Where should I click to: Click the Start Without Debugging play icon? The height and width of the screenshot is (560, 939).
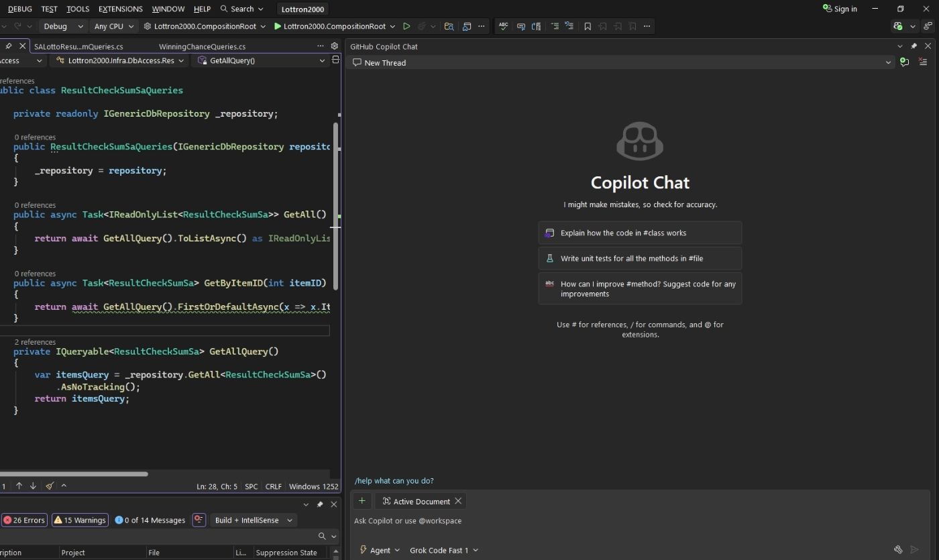(406, 26)
